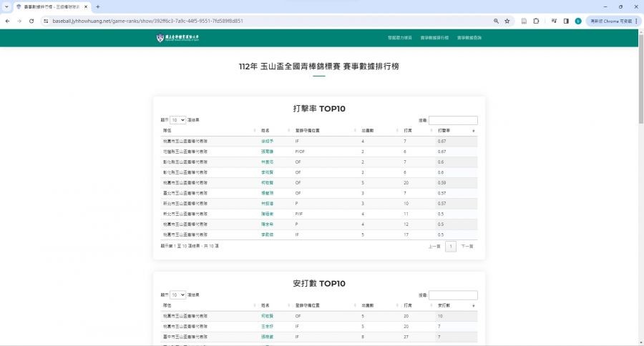Viewport: 644px width, 346px height.
Task: Go back to the previous page
Action: (7, 21)
